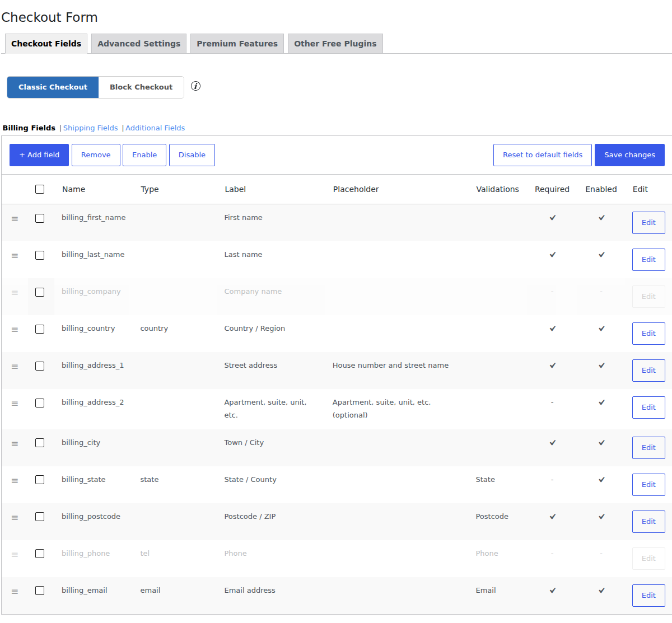Click the Enabled checkmark for billing_email
Viewport: 672px width, 623px height.
point(601,591)
